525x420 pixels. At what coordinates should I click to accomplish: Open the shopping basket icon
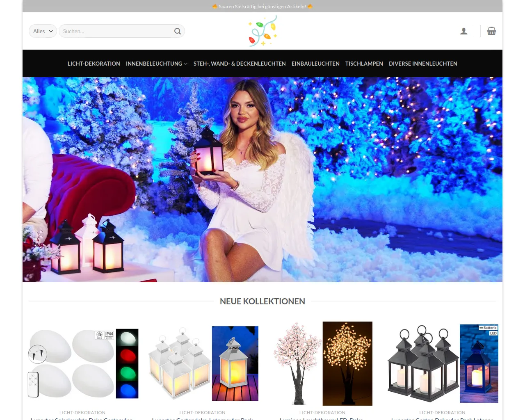click(491, 31)
